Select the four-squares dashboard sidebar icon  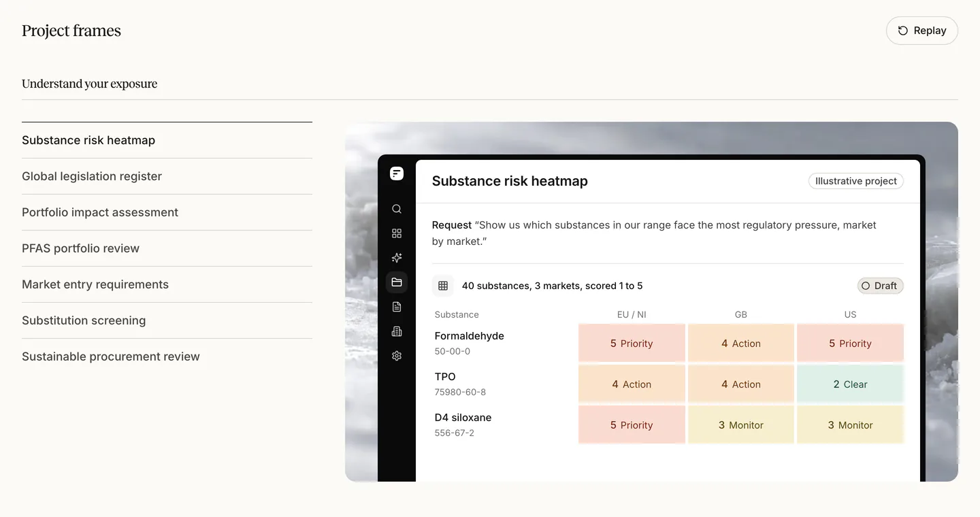point(397,233)
